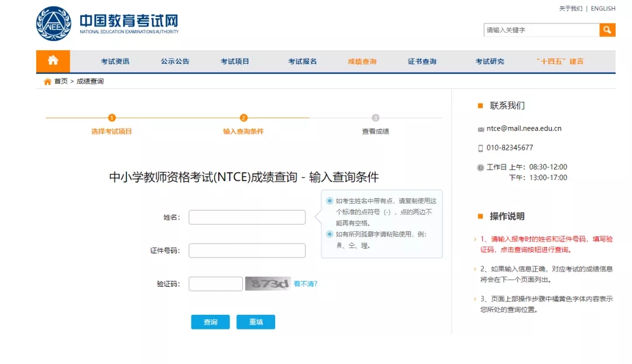Click step 3 circle 查看成绩
The width and height of the screenshot is (632, 364).
[375, 118]
